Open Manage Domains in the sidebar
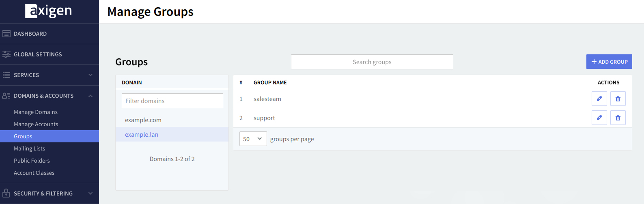Screen dimensions: 644x204 click(36, 112)
